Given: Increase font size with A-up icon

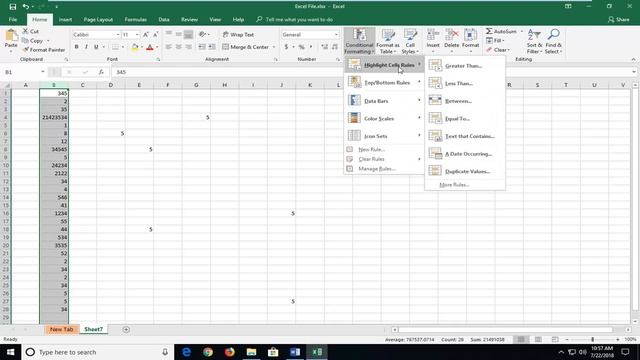Looking at the screenshot, I should 146,35.
